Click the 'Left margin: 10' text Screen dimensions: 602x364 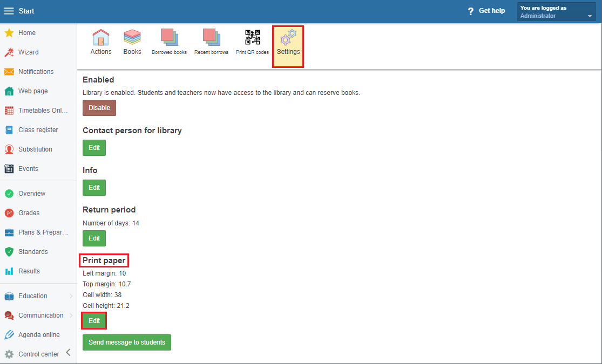click(104, 273)
